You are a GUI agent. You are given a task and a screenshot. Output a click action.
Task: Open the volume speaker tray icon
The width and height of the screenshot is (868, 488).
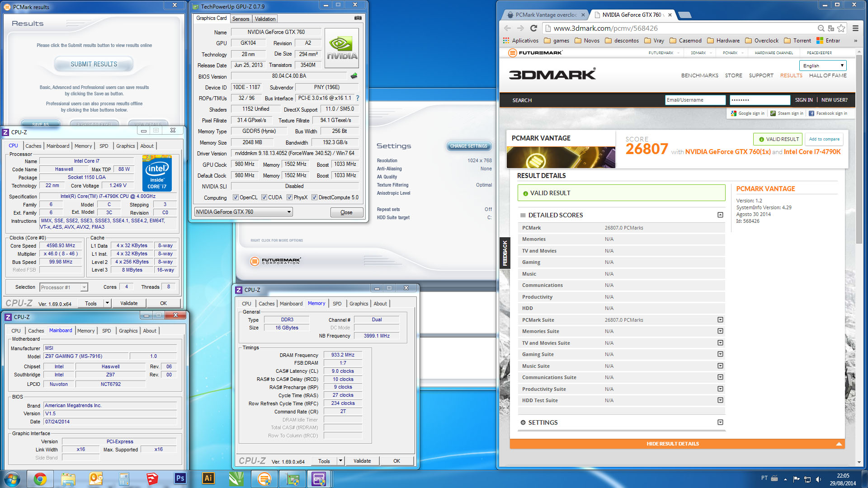pyautogui.click(x=818, y=479)
